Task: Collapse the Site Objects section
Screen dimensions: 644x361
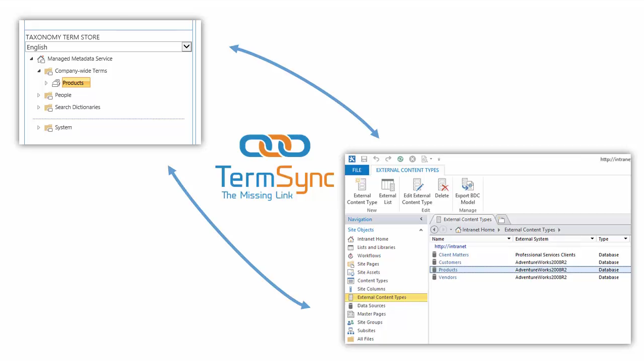Action: [x=421, y=230]
